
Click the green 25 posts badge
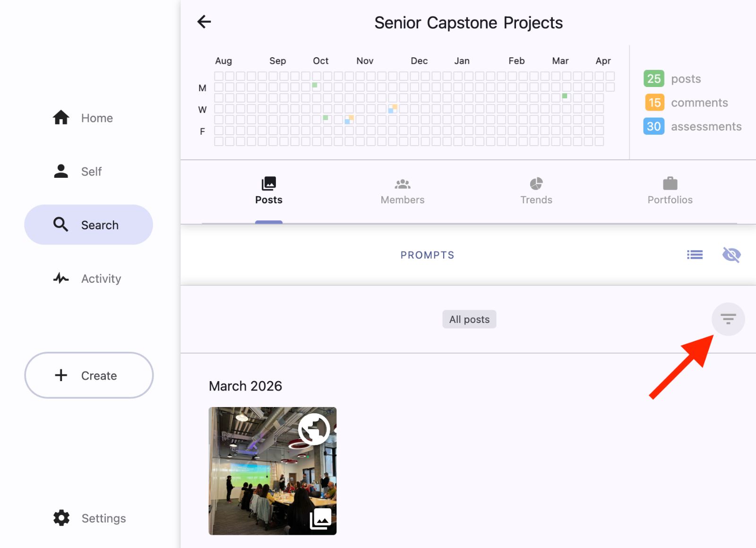(x=653, y=78)
